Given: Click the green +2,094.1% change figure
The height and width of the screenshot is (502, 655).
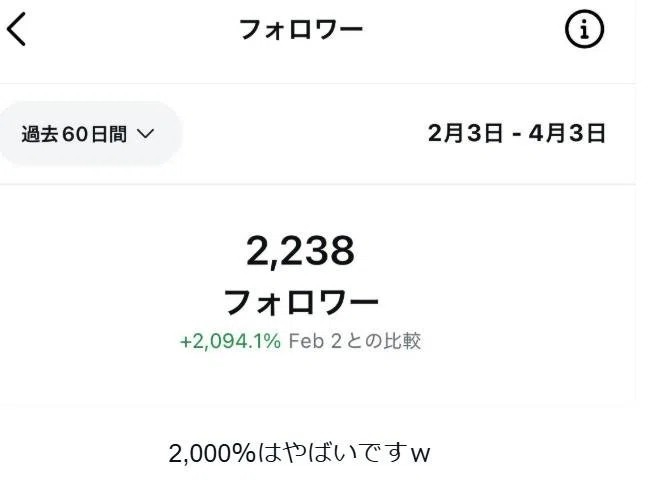Looking at the screenshot, I should tap(230, 341).
